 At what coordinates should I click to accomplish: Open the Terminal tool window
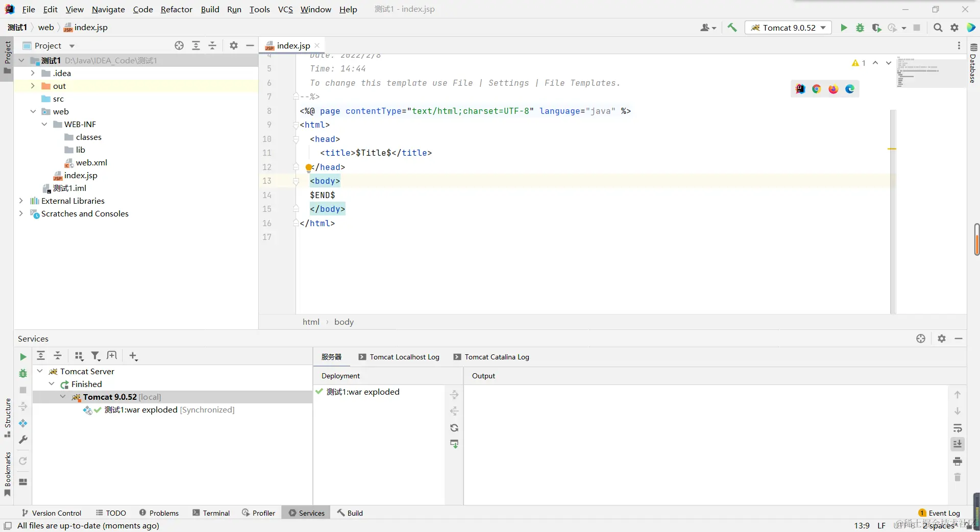[x=211, y=513]
